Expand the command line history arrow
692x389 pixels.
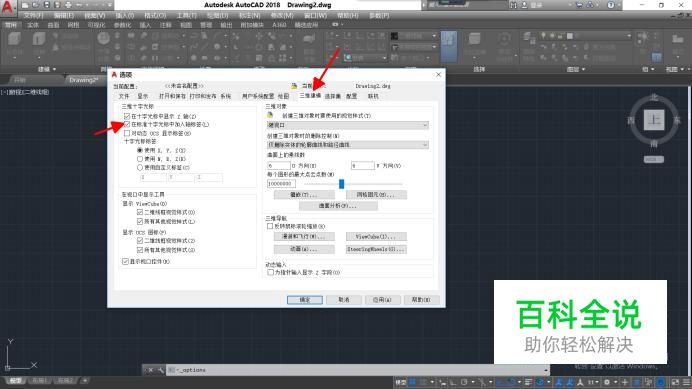(x=546, y=370)
